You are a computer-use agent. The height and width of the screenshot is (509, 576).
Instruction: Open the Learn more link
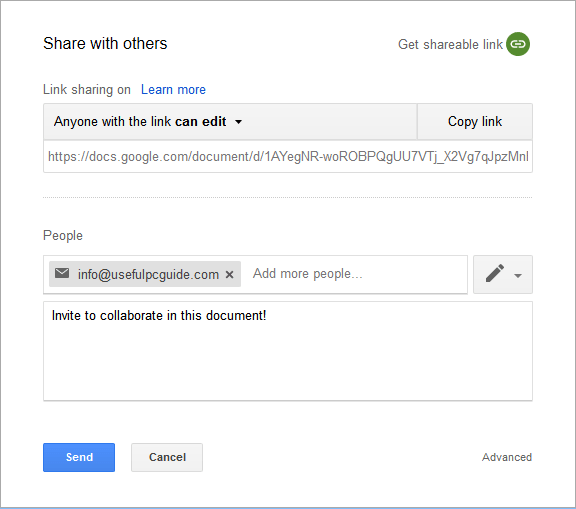(x=173, y=90)
